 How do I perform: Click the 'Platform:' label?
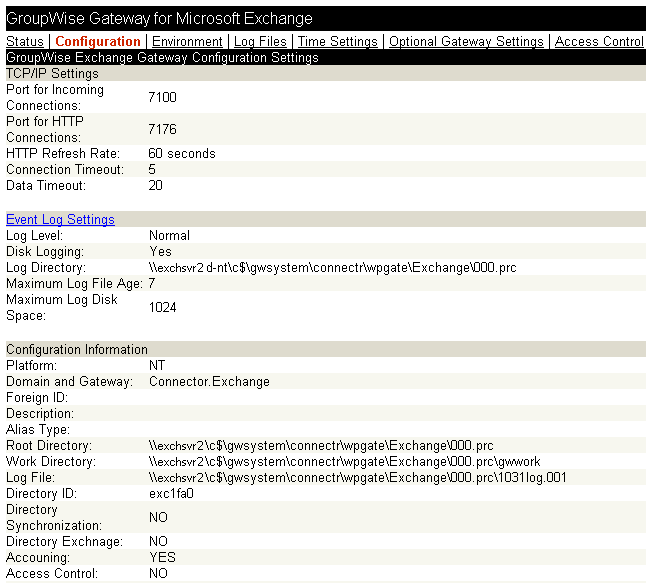32,366
